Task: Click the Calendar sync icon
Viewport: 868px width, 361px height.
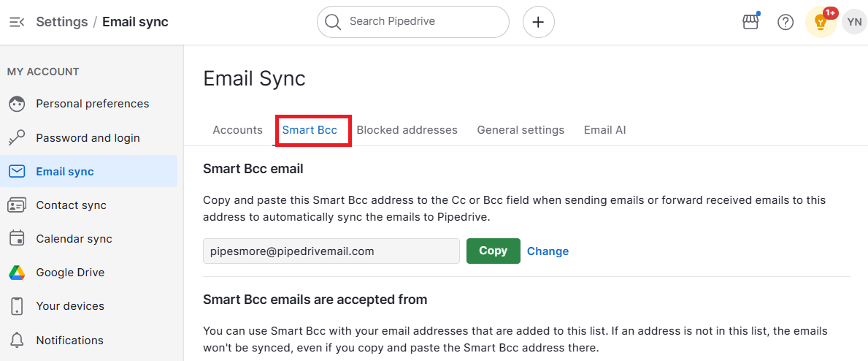Action: click(x=17, y=239)
